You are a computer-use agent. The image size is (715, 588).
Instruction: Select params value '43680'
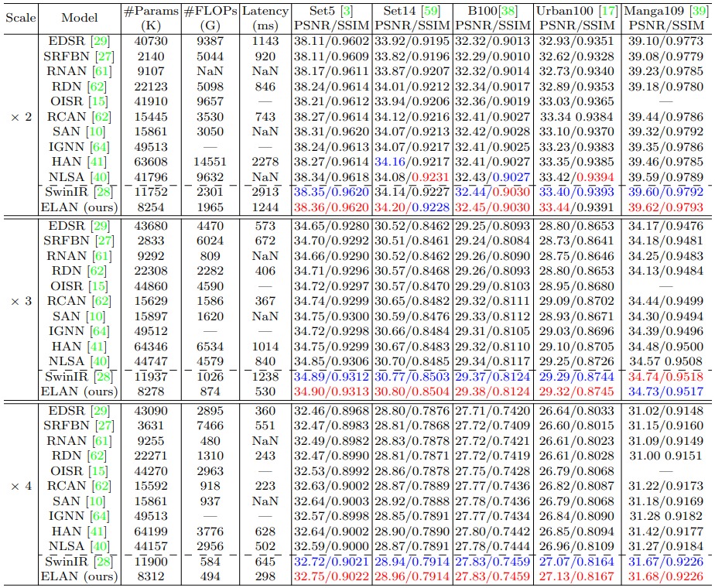(151, 226)
